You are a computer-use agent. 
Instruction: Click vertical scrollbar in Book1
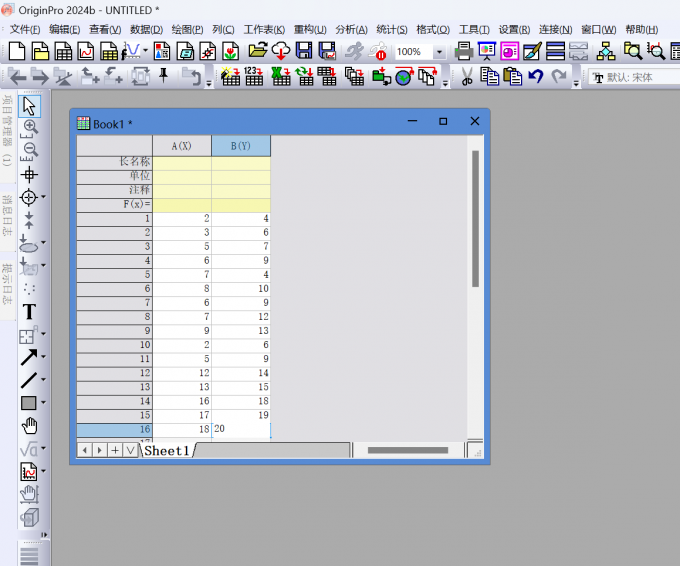(475, 219)
